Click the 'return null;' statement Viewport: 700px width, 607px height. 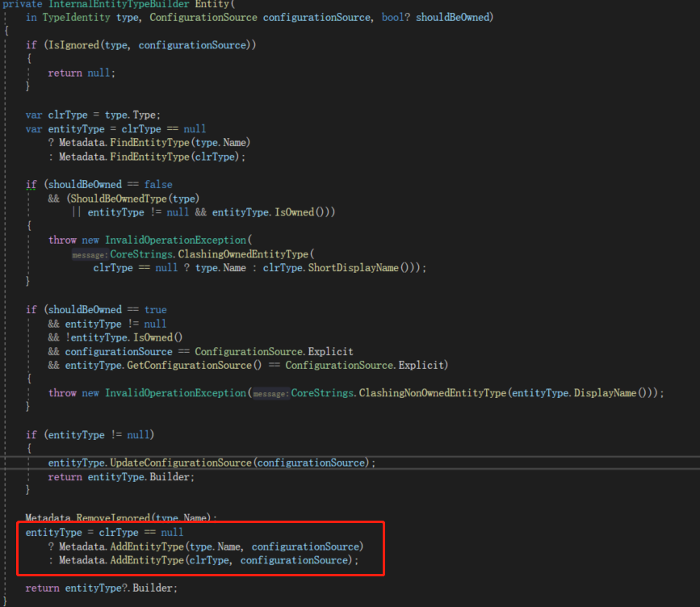[x=82, y=73]
